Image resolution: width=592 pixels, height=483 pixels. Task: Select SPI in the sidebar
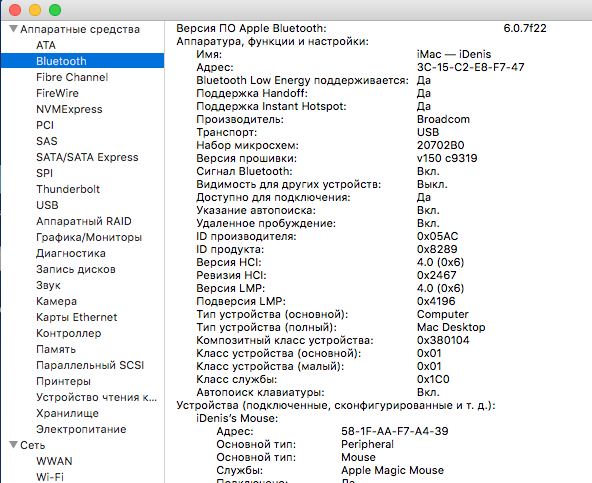point(45,173)
